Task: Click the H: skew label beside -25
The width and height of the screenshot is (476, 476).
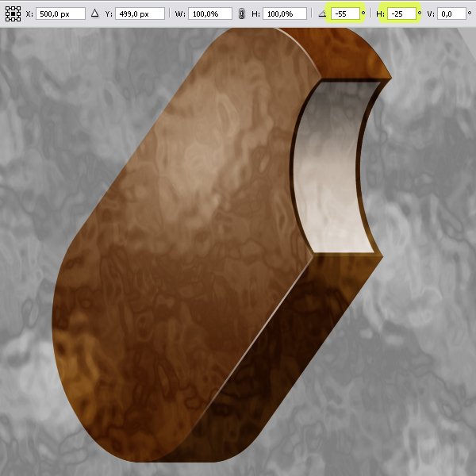Action: tap(380, 14)
